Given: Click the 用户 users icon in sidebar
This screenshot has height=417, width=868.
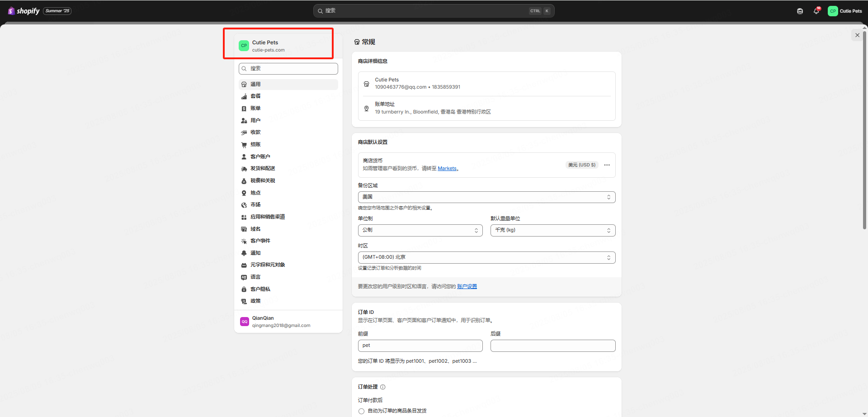Looking at the screenshot, I should [244, 121].
